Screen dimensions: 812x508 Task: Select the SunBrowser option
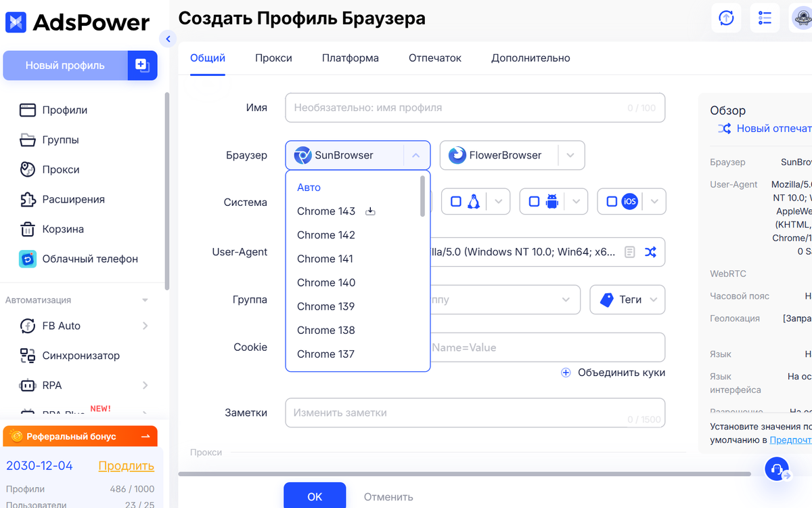click(x=344, y=155)
